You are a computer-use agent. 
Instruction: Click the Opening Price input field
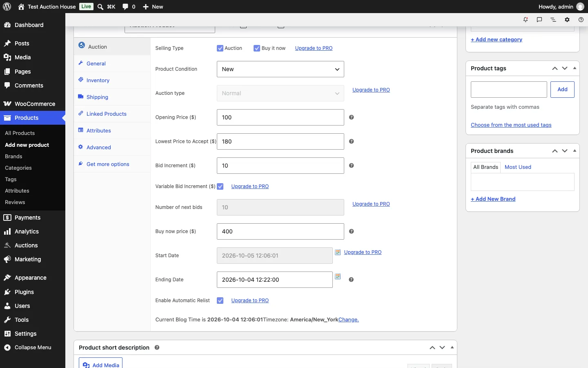pyautogui.click(x=281, y=117)
